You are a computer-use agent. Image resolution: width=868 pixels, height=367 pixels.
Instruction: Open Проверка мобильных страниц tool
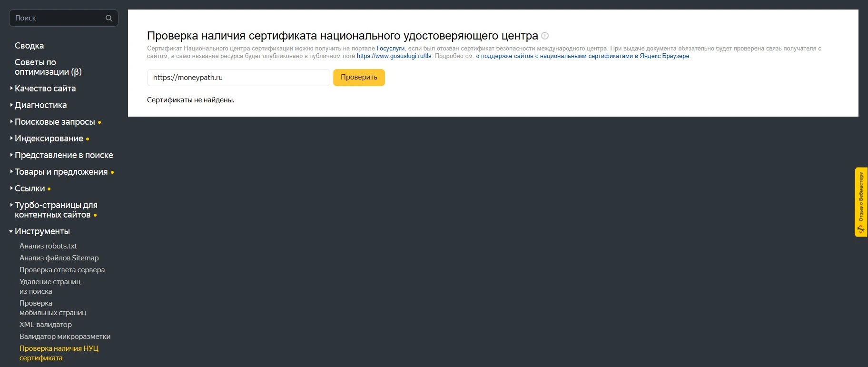[53, 308]
